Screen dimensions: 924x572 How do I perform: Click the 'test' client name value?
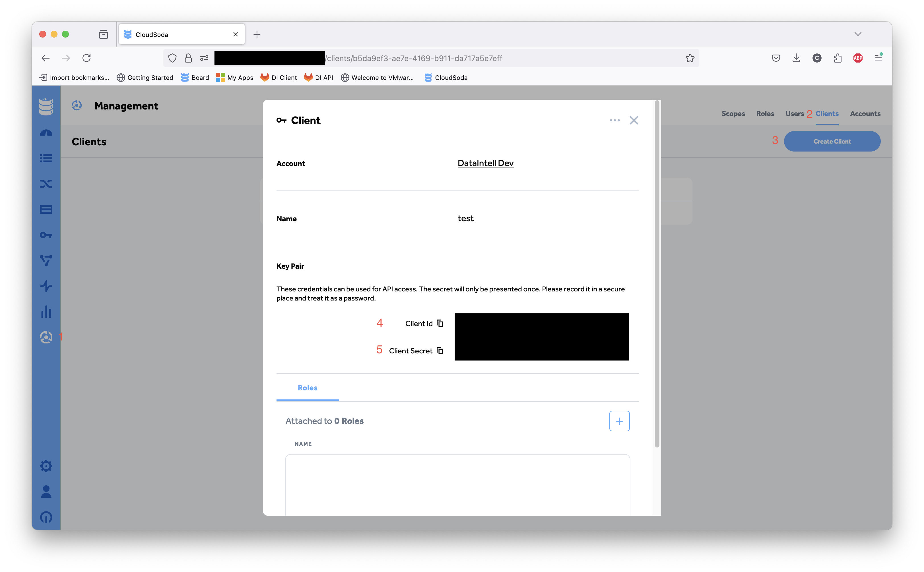465,218
